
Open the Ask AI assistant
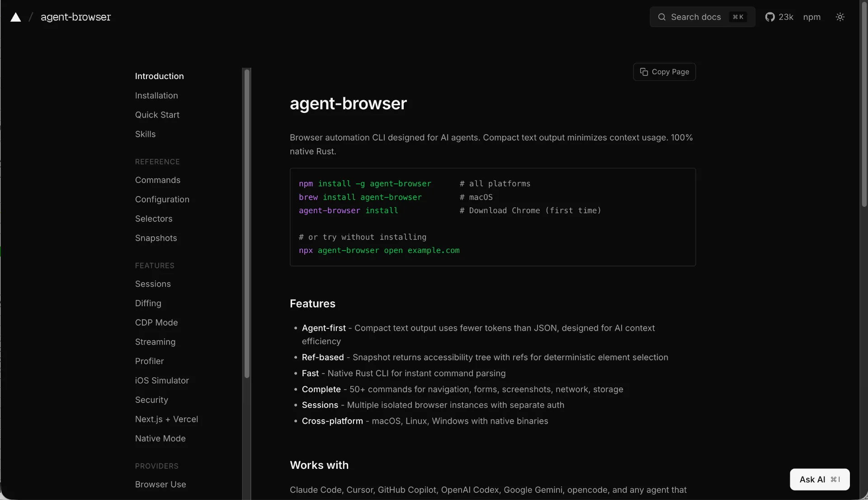pyautogui.click(x=812, y=480)
